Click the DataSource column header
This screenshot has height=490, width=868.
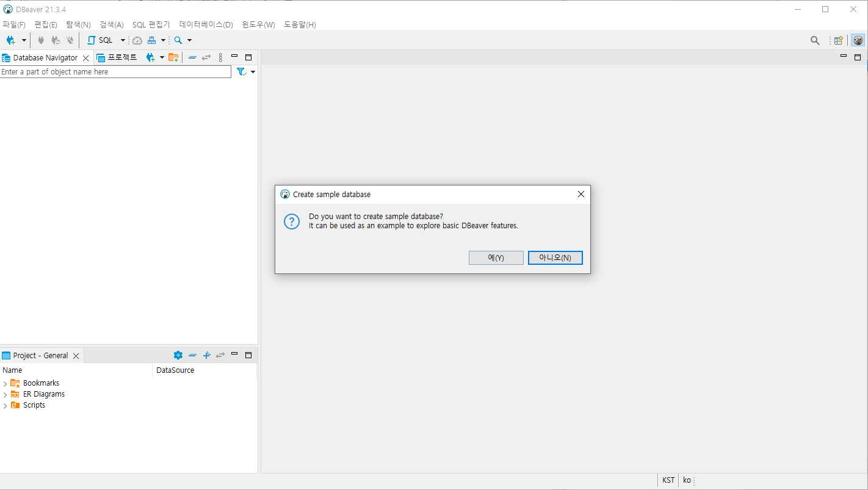204,370
